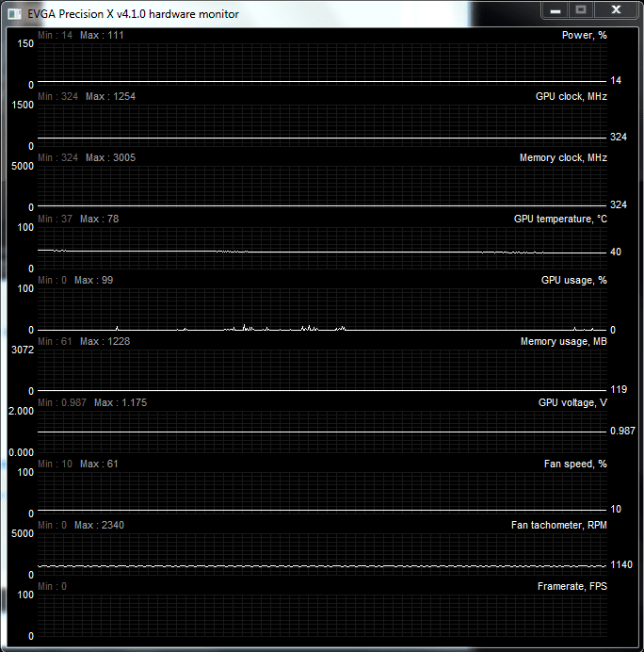The width and height of the screenshot is (644, 652).
Task: Minimize the hardware monitor window
Action: 555,10
